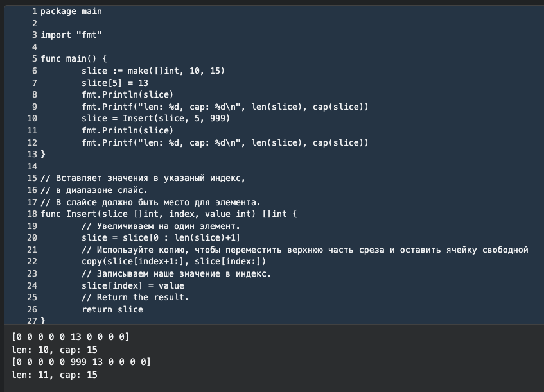Click the "slice[5] = 13" assignment

(x=114, y=83)
